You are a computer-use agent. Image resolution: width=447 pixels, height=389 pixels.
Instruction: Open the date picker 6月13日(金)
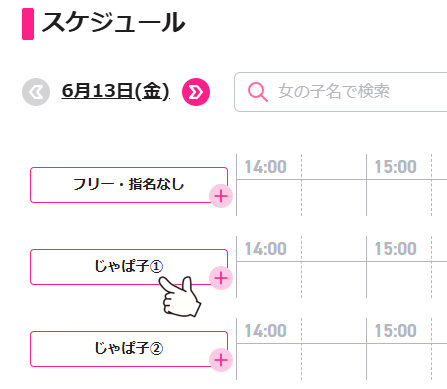point(116,91)
